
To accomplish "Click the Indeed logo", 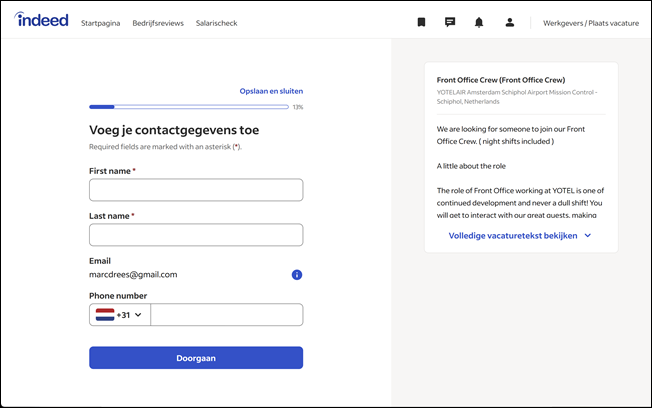I will click(42, 21).
